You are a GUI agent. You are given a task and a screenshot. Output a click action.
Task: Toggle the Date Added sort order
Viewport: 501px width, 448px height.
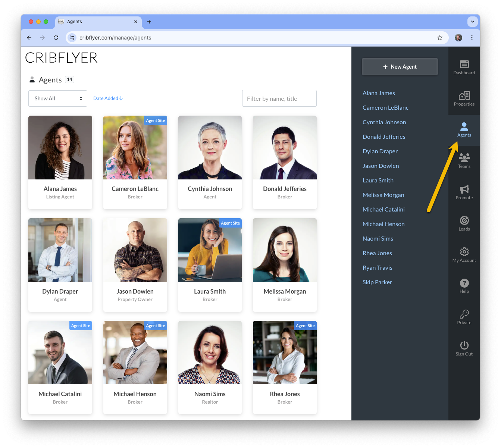[x=108, y=98]
